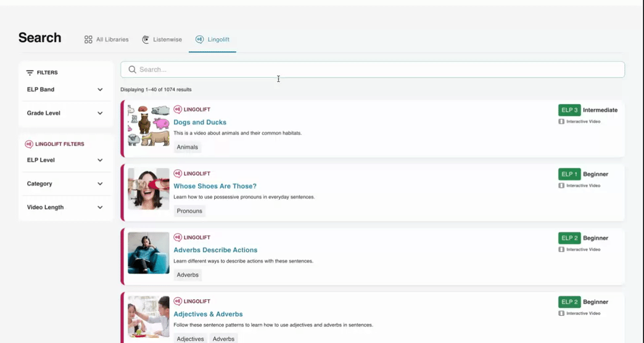The height and width of the screenshot is (343, 644).
Task: Focus the Search input field
Action: (376, 70)
